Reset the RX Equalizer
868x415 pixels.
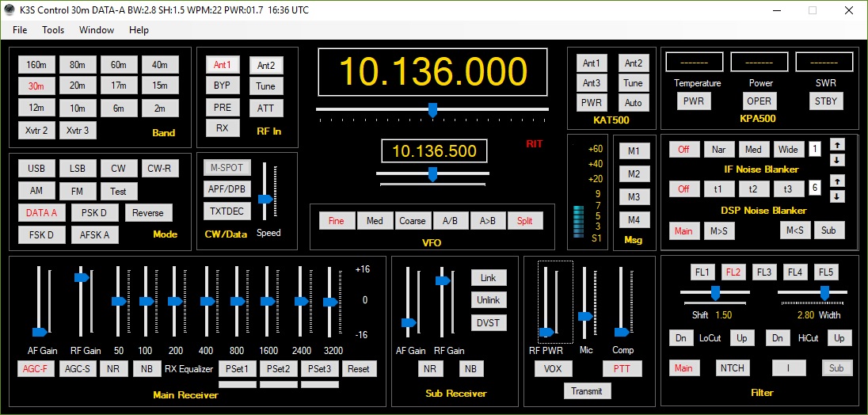coord(360,368)
